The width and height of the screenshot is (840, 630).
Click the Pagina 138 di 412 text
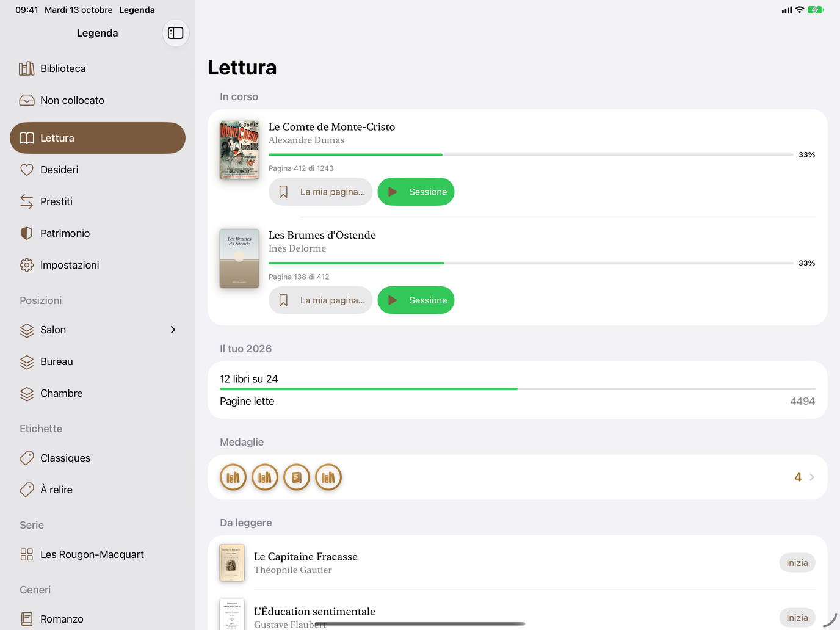[299, 277]
